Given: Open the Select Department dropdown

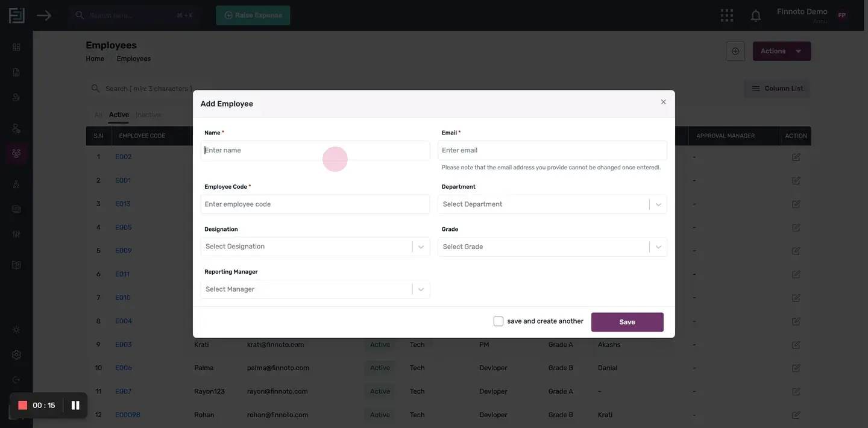Looking at the screenshot, I should point(552,204).
